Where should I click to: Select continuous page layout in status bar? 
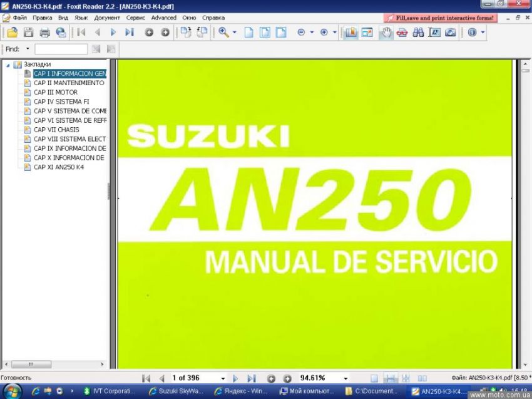coord(391,378)
